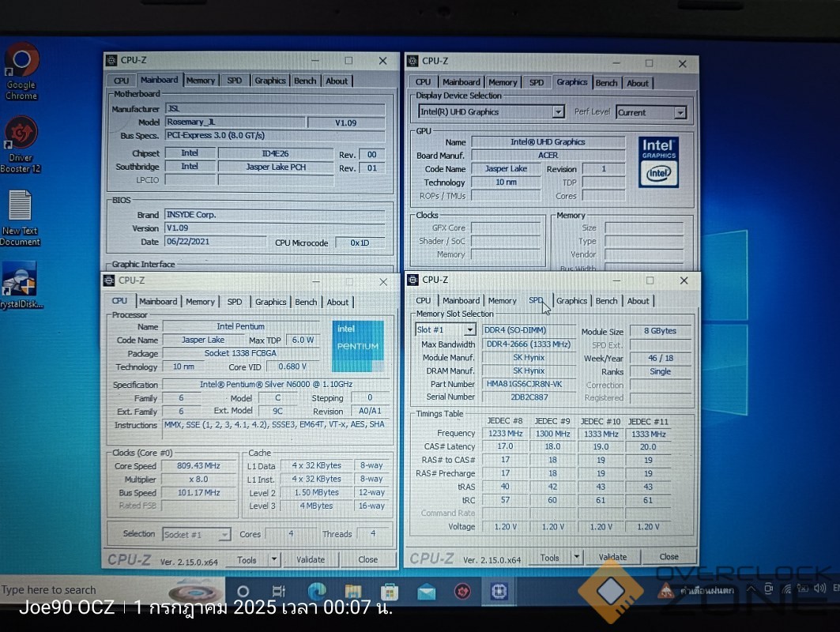Open New Text Document file icon
This screenshot has width=840, height=632.
pyautogui.click(x=21, y=218)
